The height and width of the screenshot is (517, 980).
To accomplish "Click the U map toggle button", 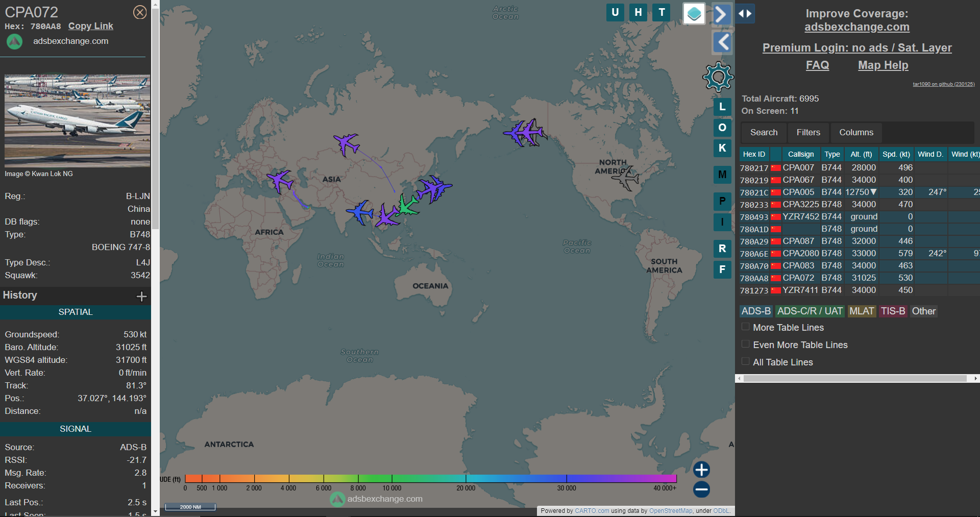I will (x=615, y=12).
